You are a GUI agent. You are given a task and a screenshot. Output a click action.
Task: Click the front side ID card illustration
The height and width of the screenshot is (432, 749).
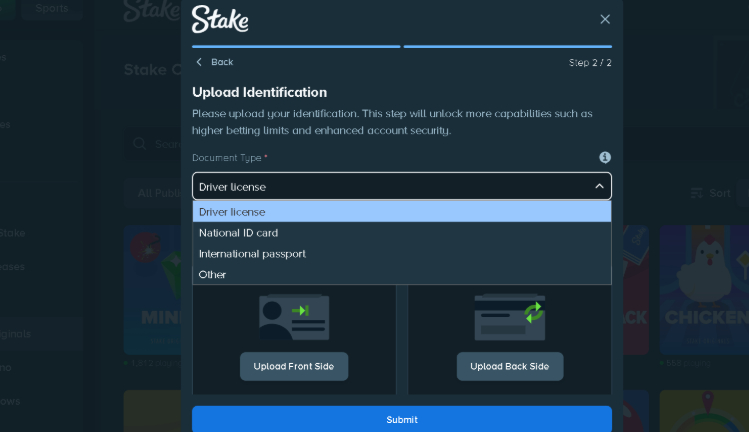[x=294, y=317]
